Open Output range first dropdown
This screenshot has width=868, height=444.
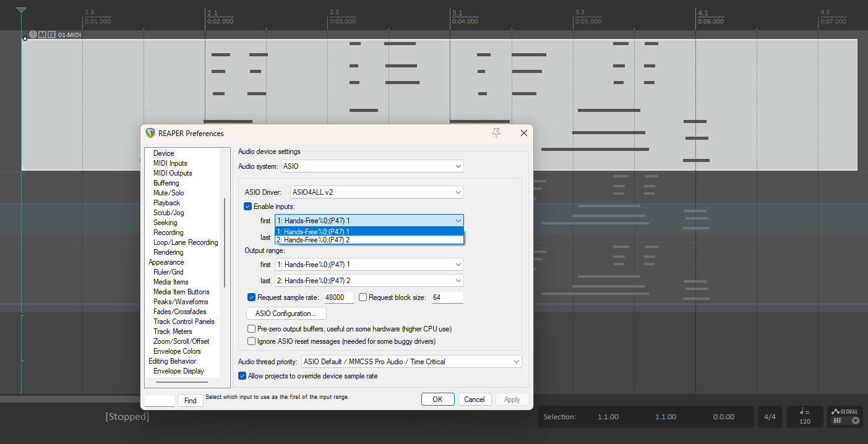tap(369, 265)
